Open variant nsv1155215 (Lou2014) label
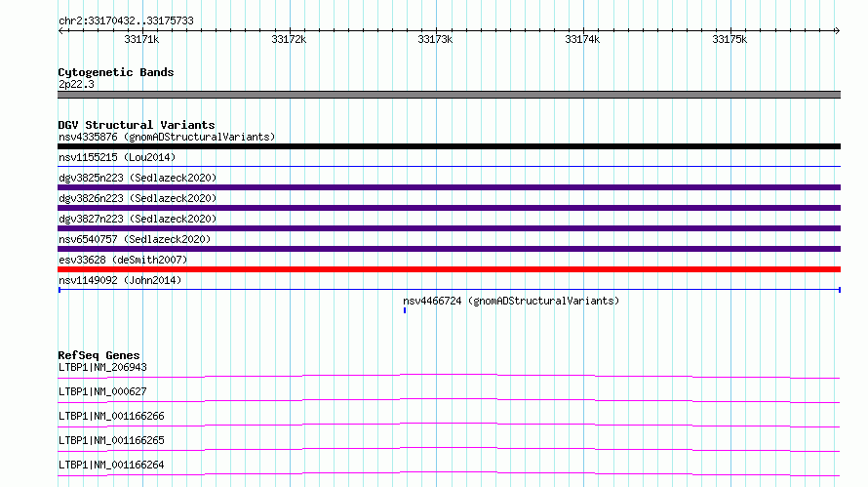Screen dimensions: 868x487 click(117, 157)
